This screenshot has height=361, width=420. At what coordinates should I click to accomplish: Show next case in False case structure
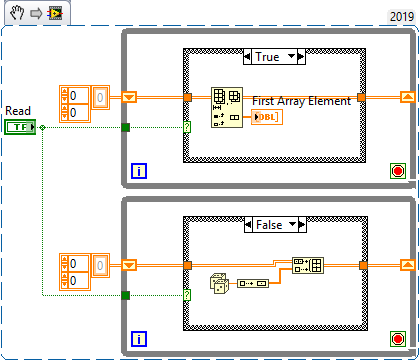coord(302,225)
